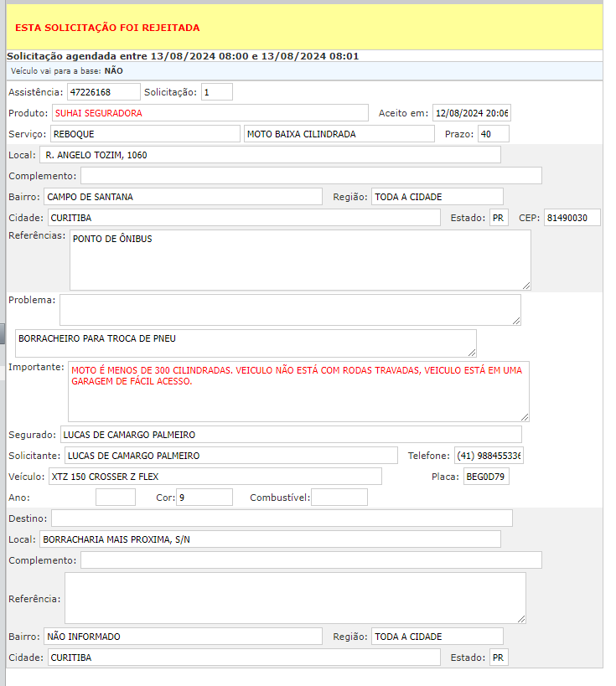
Task: Click the origin Região field TODA A CIDADE
Action: point(437,197)
